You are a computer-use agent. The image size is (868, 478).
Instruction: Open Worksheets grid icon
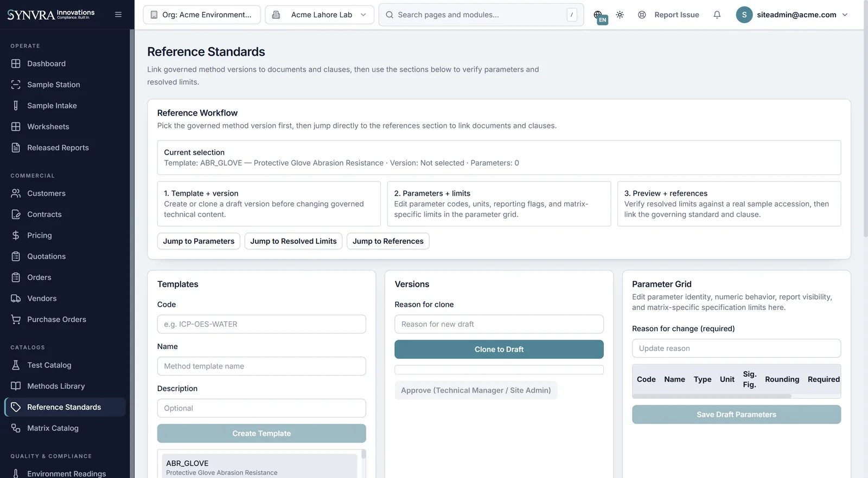coord(16,127)
